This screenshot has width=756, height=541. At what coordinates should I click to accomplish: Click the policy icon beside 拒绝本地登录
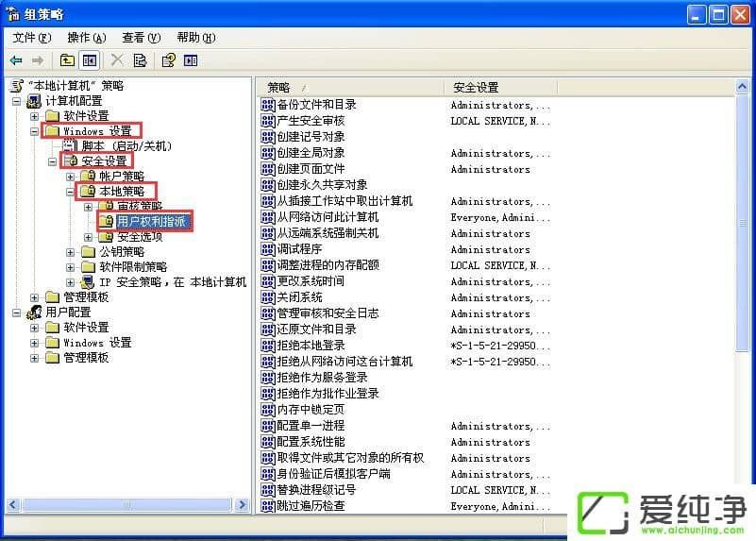pos(268,346)
